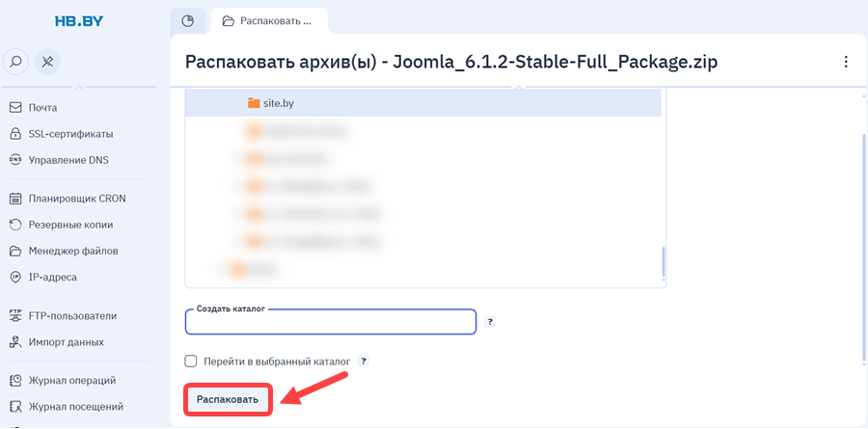Open Менеджер файлов in sidebar

(64, 251)
